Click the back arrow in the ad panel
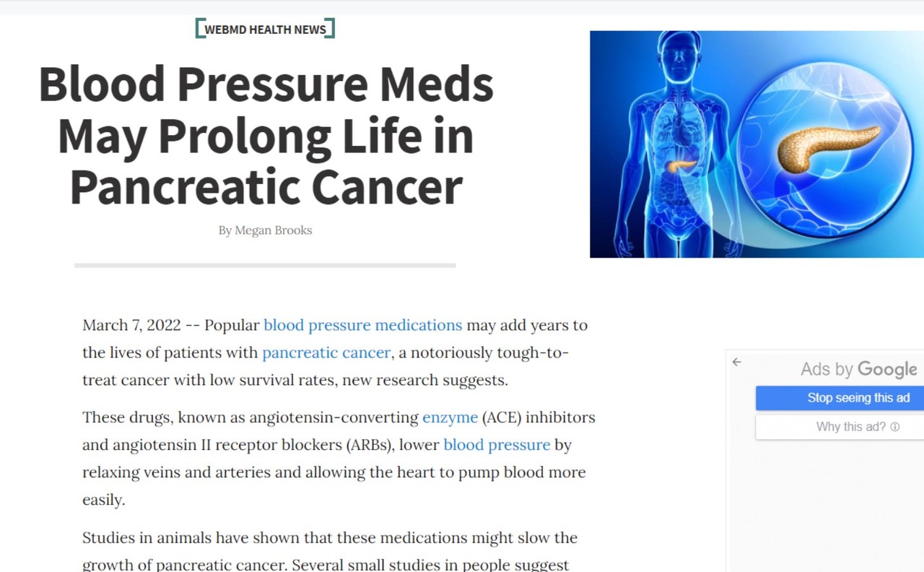924x572 pixels. tap(736, 362)
